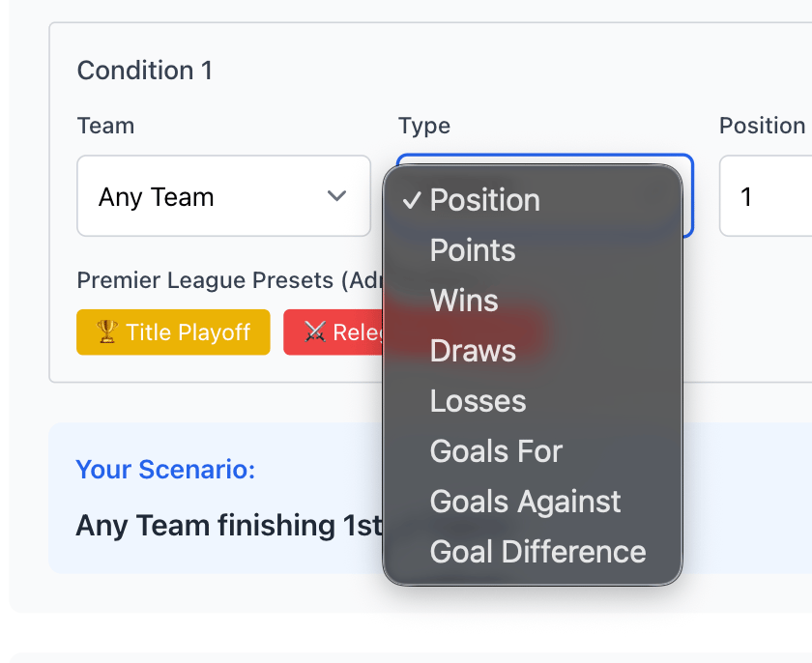Pick Goal Difference from the menu
Screen dimensions: 812x663
click(537, 552)
